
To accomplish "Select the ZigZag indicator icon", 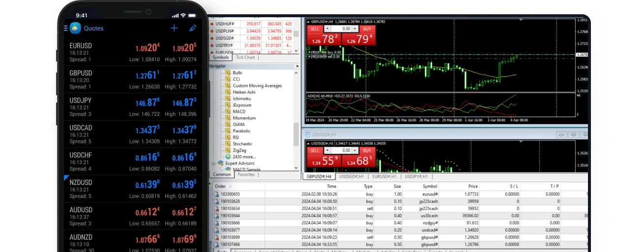I will coord(228,150).
